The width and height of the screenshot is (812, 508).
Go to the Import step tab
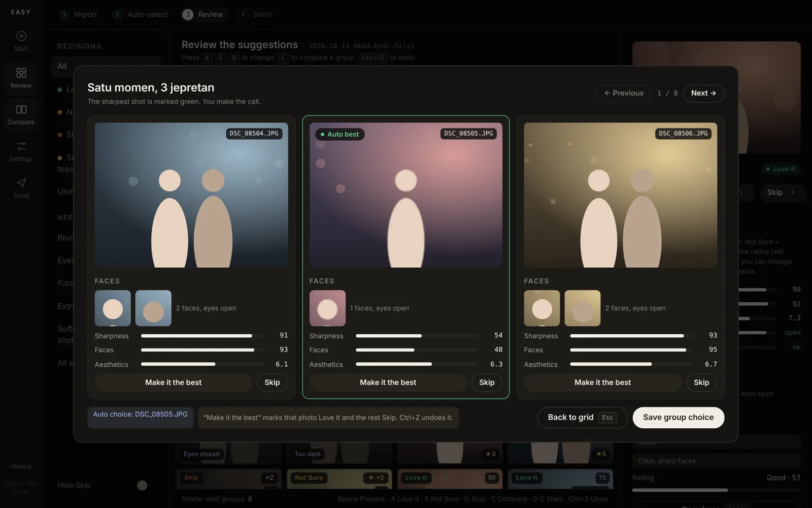[78, 14]
